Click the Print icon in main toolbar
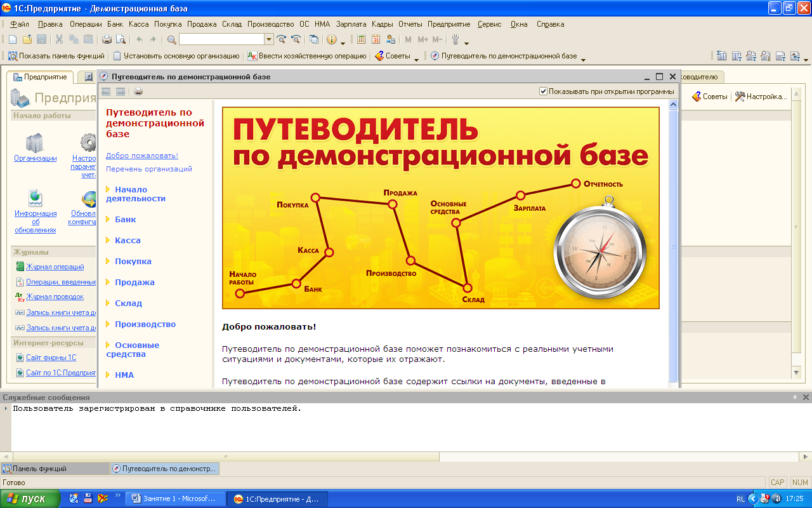Image resolution: width=812 pixels, height=508 pixels. 107,39
